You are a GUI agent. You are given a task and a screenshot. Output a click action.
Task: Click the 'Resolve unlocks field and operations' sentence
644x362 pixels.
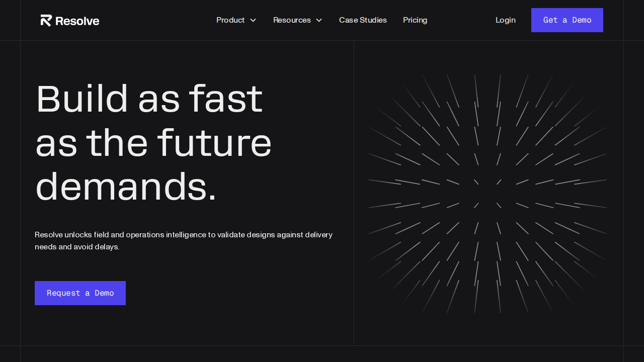[x=184, y=235]
